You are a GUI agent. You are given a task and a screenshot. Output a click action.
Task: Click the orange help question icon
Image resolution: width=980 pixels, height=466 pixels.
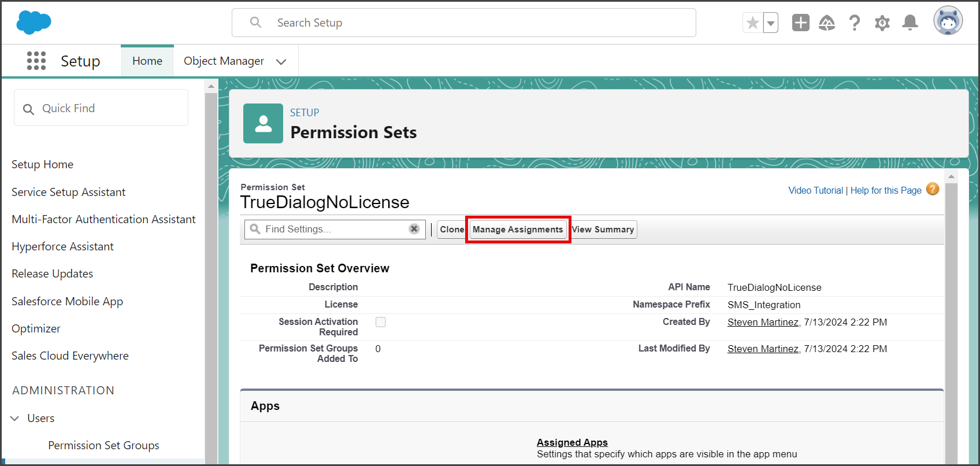coord(933,189)
